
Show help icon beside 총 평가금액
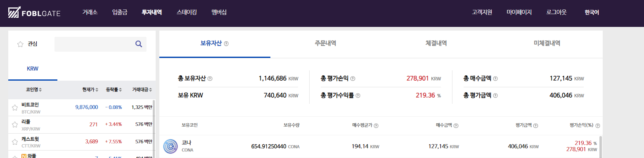pos(495,96)
